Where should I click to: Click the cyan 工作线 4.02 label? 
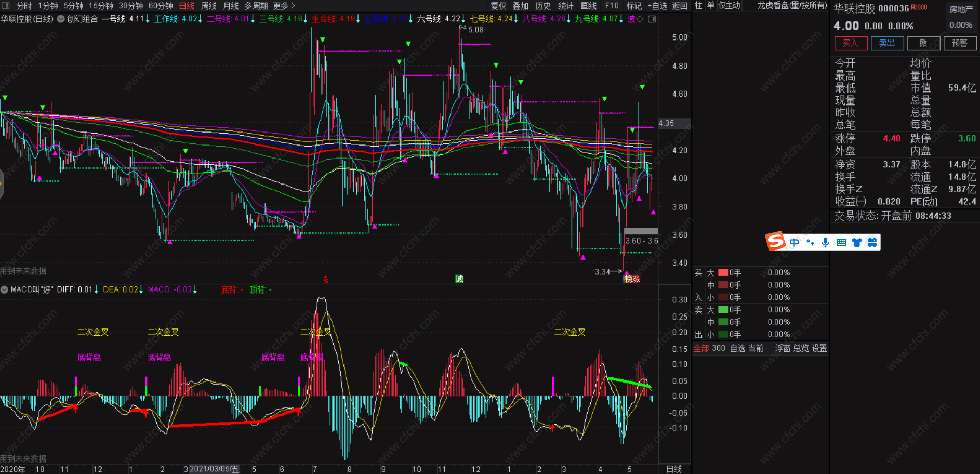(178, 19)
